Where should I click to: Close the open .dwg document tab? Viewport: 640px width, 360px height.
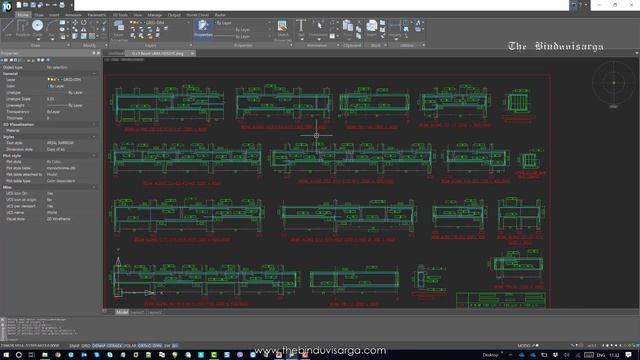click(192, 53)
